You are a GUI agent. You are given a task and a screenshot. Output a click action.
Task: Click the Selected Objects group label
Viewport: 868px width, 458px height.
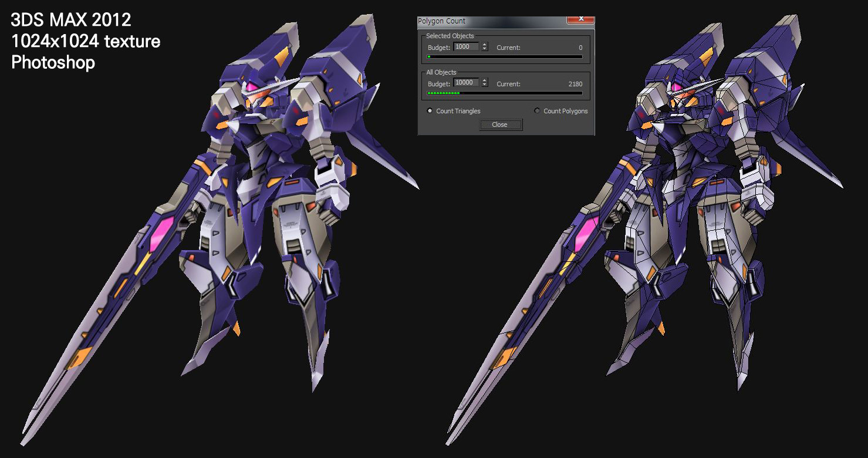point(451,36)
